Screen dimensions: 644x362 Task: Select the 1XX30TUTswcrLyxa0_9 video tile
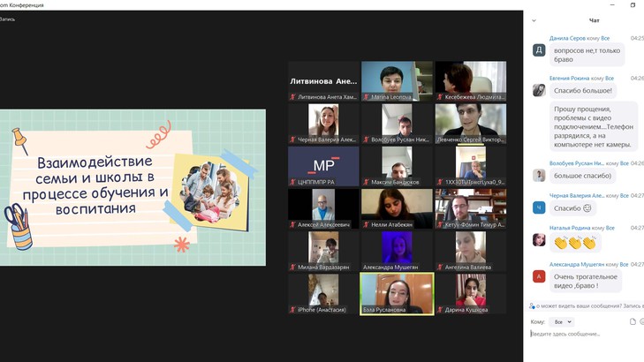click(x=471, y=166)
